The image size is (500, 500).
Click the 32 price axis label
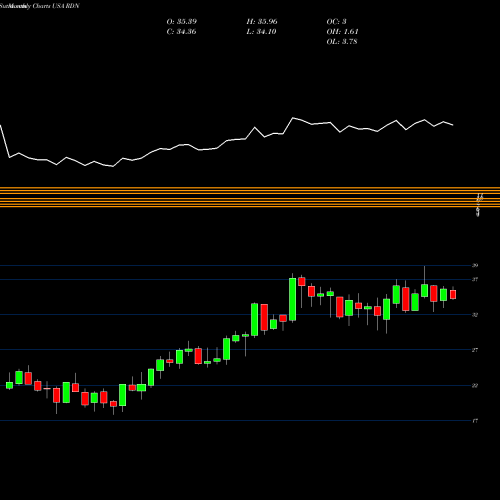click(x=475, y=315)
